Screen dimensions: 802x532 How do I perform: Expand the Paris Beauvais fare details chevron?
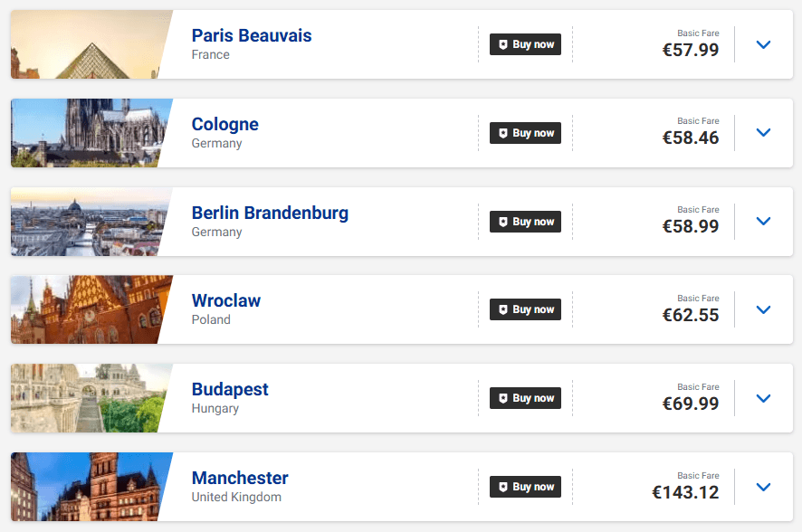coord(763,44)
